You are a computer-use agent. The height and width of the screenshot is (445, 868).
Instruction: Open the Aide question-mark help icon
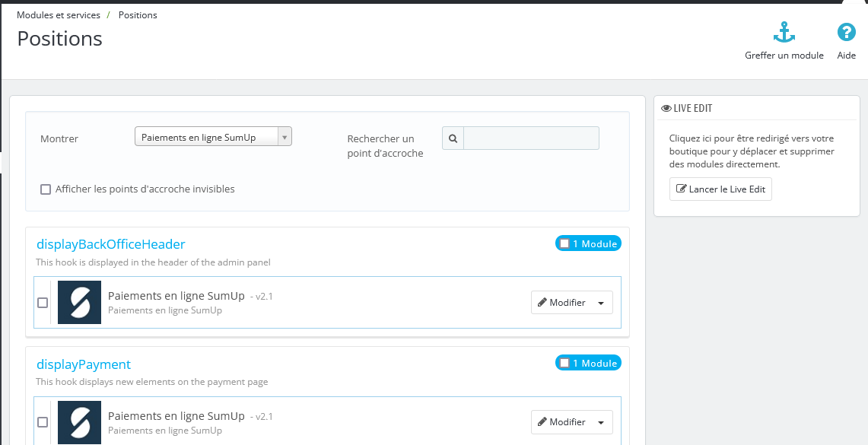[847, 32]
